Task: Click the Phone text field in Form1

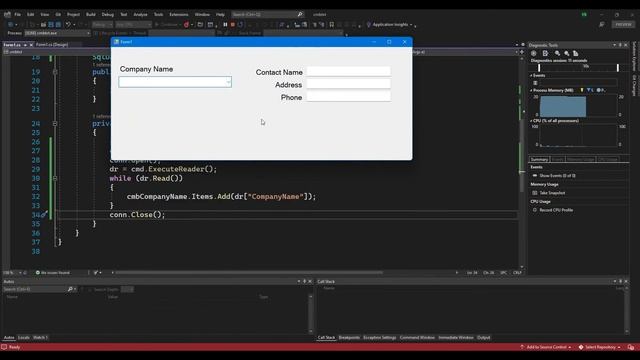Action: [348, 97]
